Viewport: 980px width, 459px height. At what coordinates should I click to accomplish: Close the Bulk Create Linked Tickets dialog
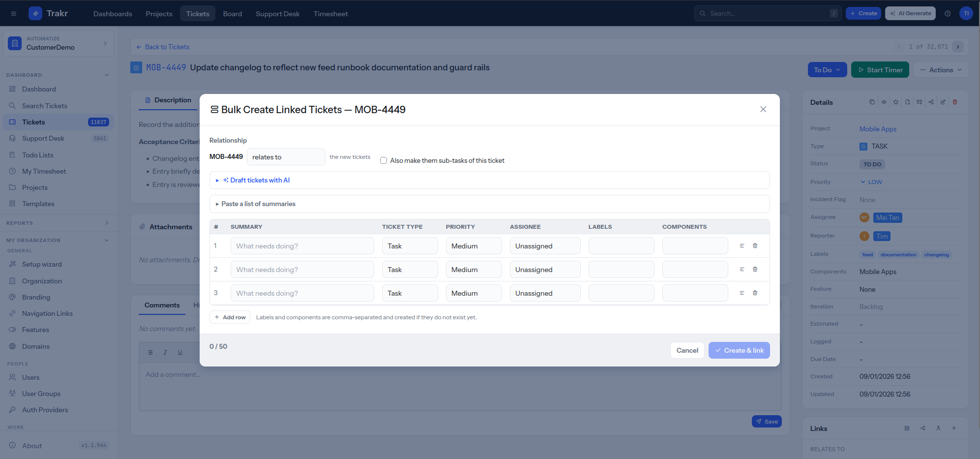[763, 109]
